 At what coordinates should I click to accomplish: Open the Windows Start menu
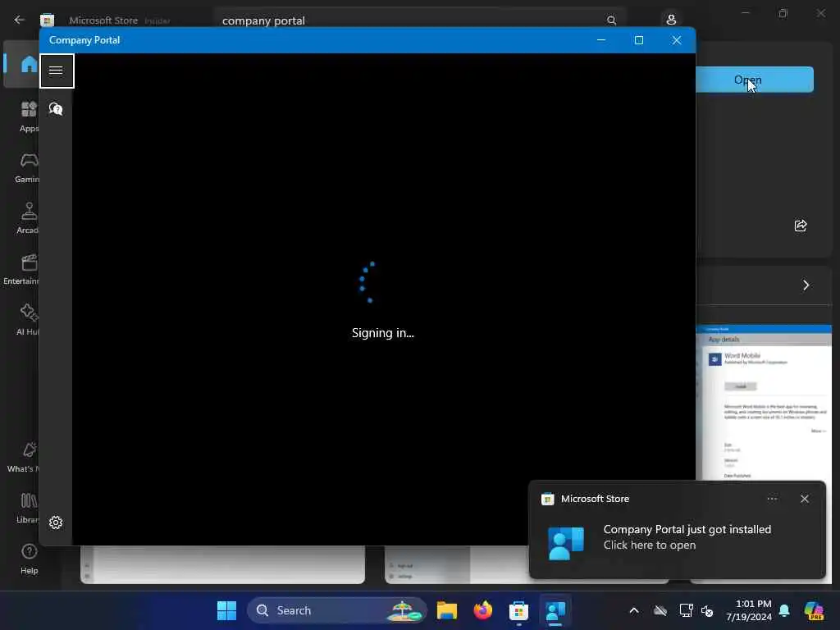tap(226, 610)
